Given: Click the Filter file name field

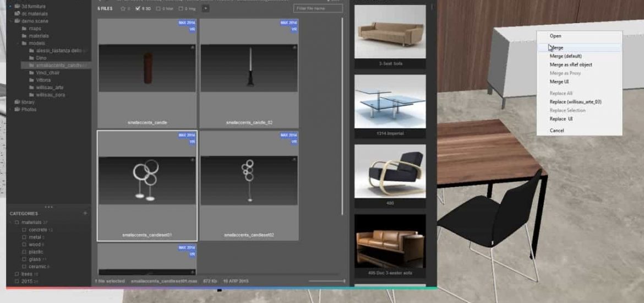Looking at the screenshot, I should point(318,9).
